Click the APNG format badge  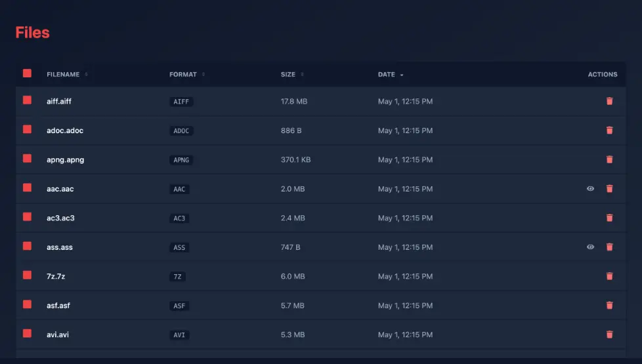tap(181, 160)
